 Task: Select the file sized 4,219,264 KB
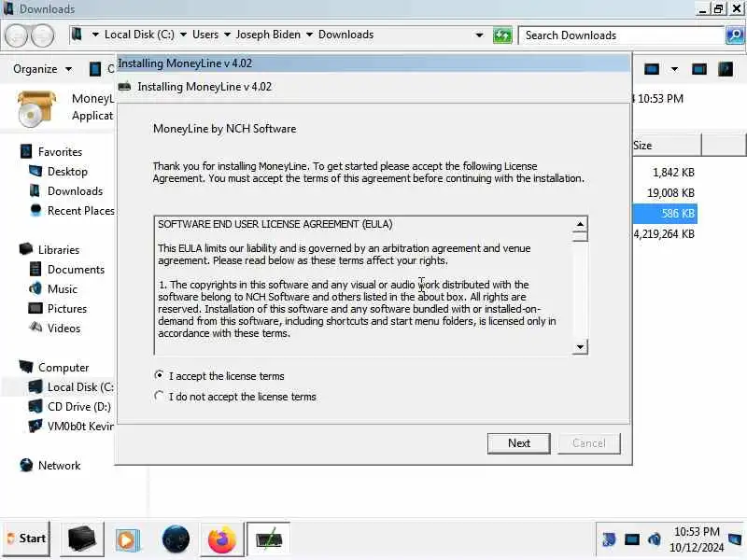point(664,234)
